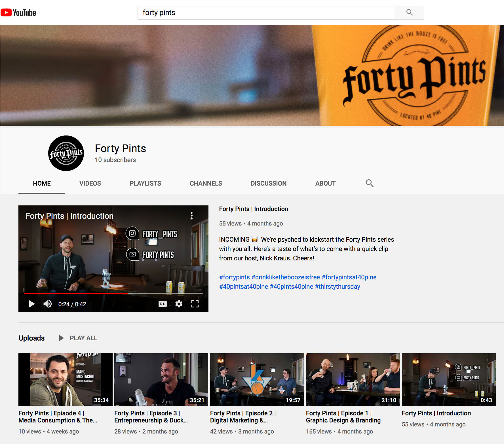Viewport: 504px width, 444px height.
Task: Toggle closed captions on the player
Action: point(163,304)
